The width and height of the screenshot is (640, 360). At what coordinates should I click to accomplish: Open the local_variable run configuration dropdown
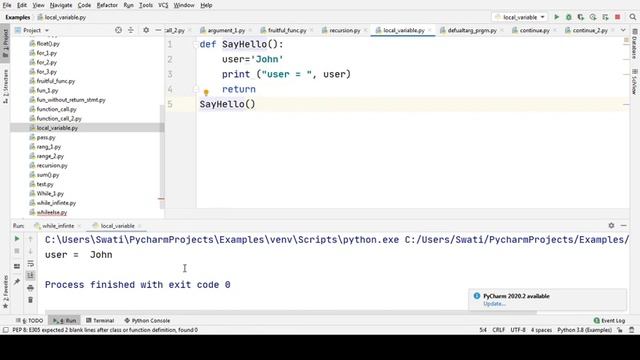click(520, 17)
